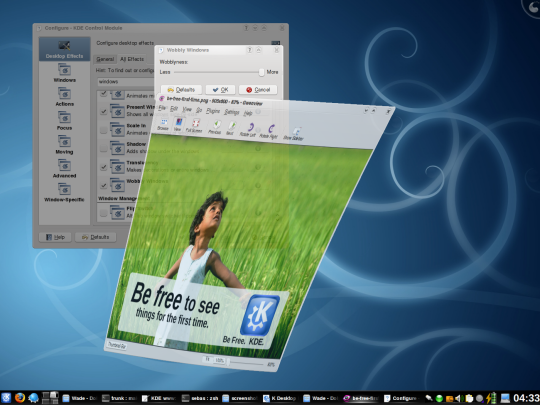Switch to 'Configure' taskbar entry
540x405 pixels.
(401, 398)
